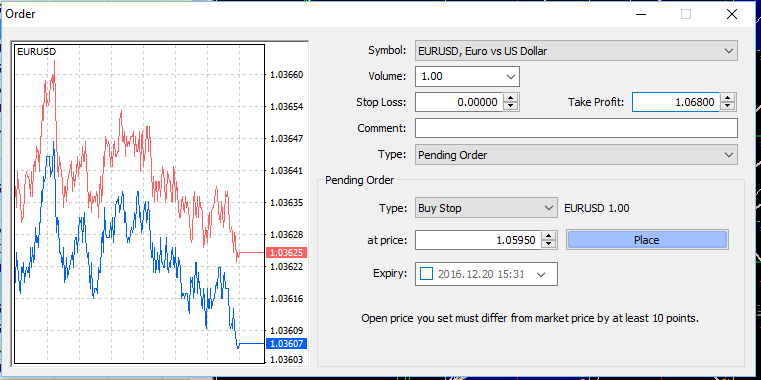The width and height of the screenshot is (761, 380).
Task: Increase Take Profit with up arrow
Action: (728, 98)
